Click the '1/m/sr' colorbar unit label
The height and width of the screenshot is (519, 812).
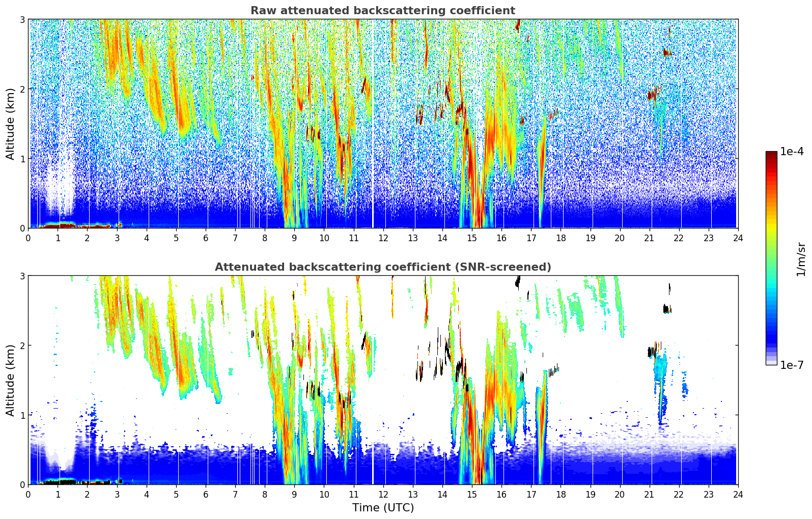801,259
